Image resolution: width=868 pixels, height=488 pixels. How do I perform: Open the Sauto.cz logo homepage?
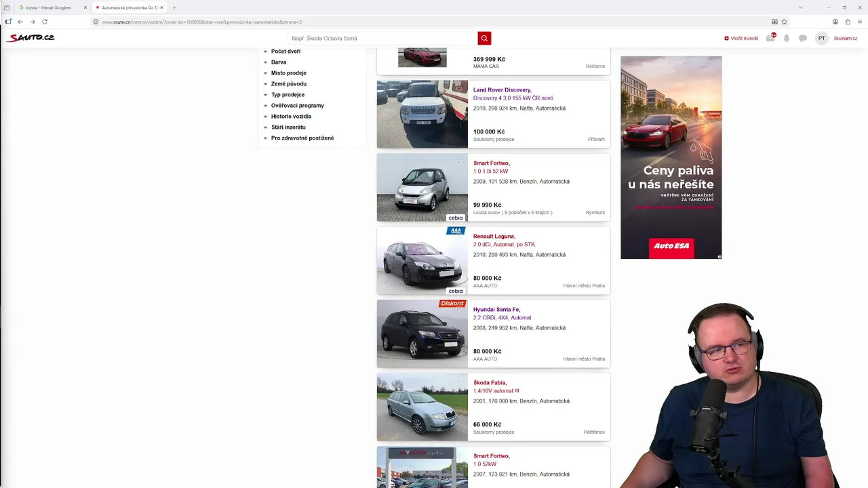tap(31, 38)
